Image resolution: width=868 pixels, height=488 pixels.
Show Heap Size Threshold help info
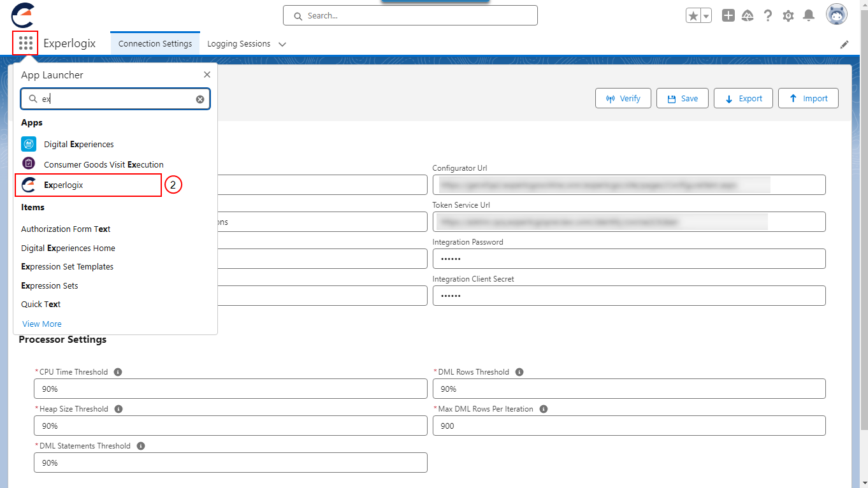(x=119, y=409)
